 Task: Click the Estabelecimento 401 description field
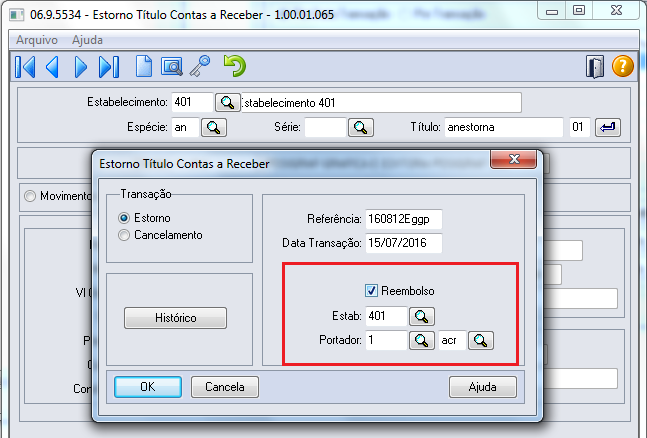(381, 102)
